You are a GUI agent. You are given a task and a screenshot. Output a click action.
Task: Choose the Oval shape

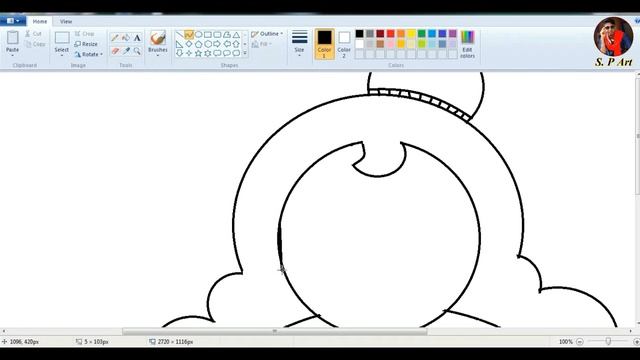(198, 35)
